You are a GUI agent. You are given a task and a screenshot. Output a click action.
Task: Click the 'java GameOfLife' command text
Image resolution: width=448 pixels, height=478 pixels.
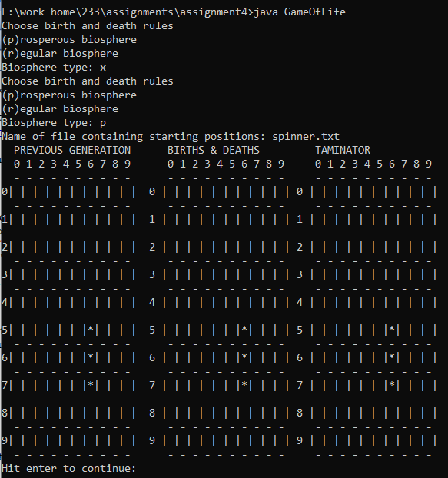[x=300, y=12]
